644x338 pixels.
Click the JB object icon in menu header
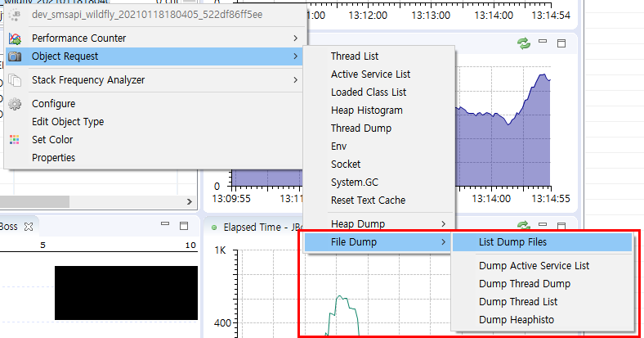click(15, 15)
